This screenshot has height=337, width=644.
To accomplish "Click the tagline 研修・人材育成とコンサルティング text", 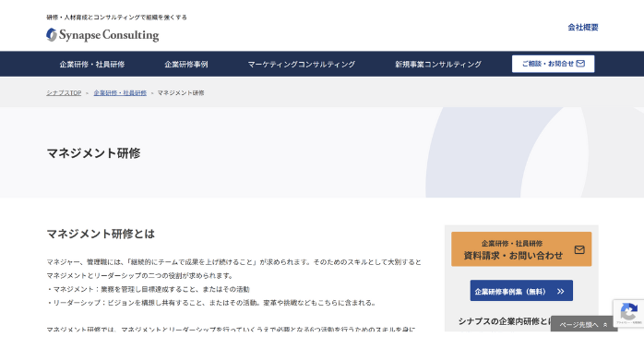I will click(116, 18).
